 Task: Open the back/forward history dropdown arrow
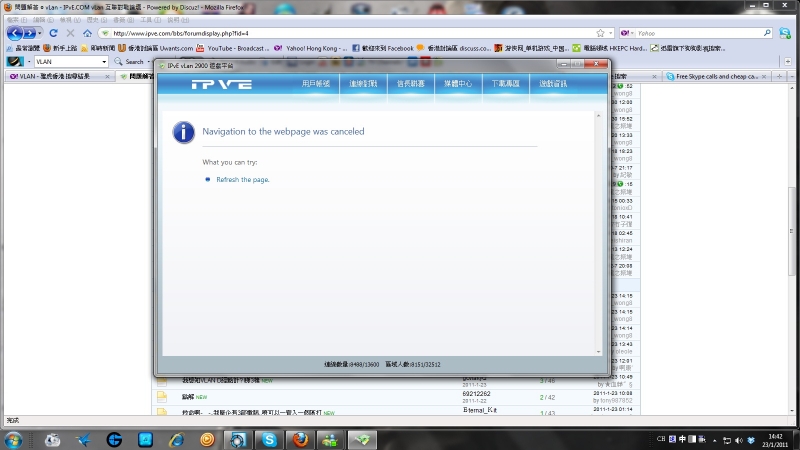(x=39, y=33)
